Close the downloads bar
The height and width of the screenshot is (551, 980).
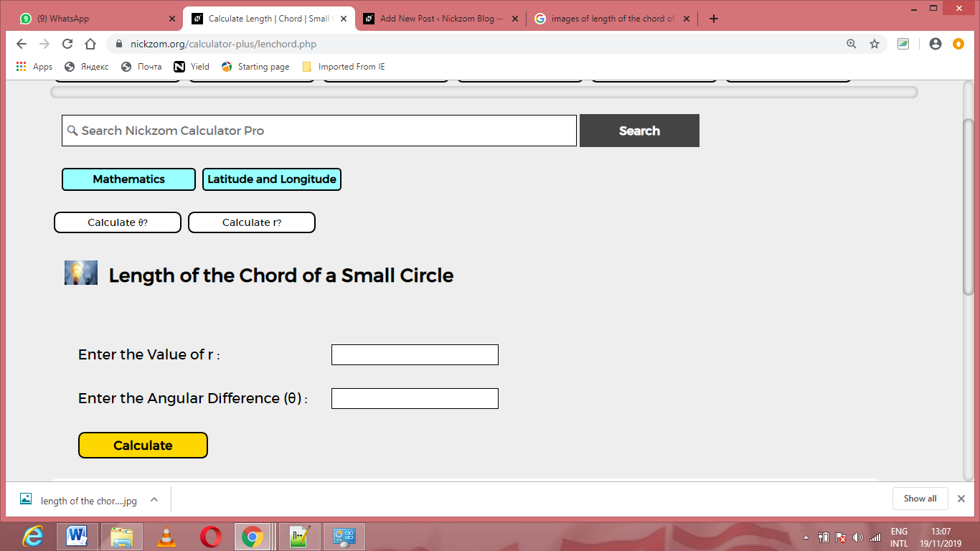click(961, 499)
